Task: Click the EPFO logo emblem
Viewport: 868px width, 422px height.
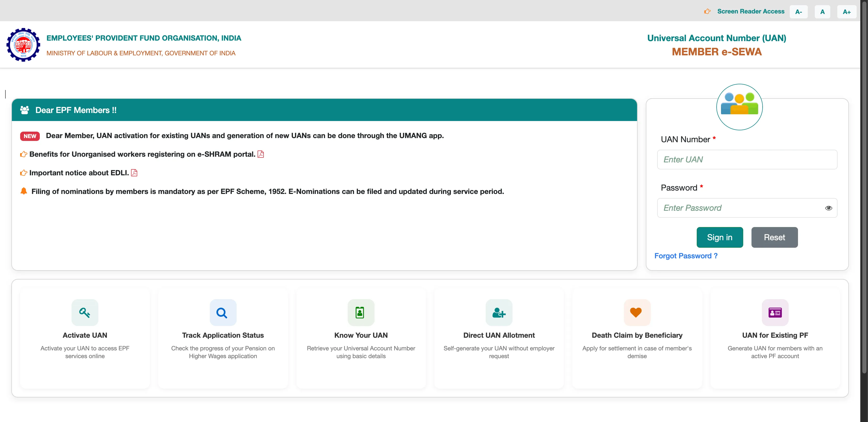Action: coord(23,44)
